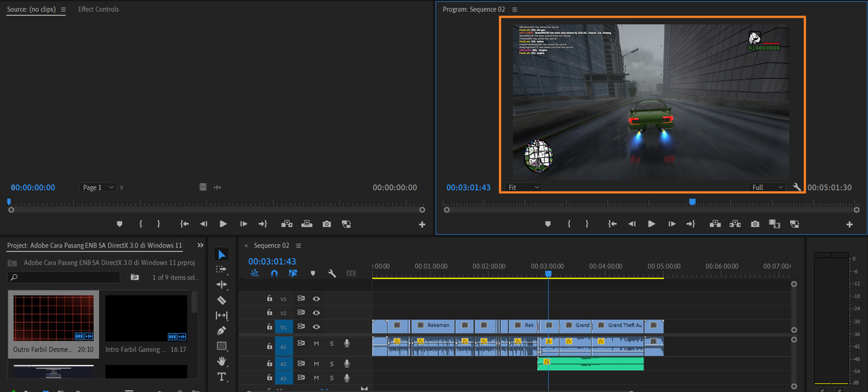This screenshot has height=392, width=868.
Task: Go to In point in Program monitor
Action: tap(612, 224)
